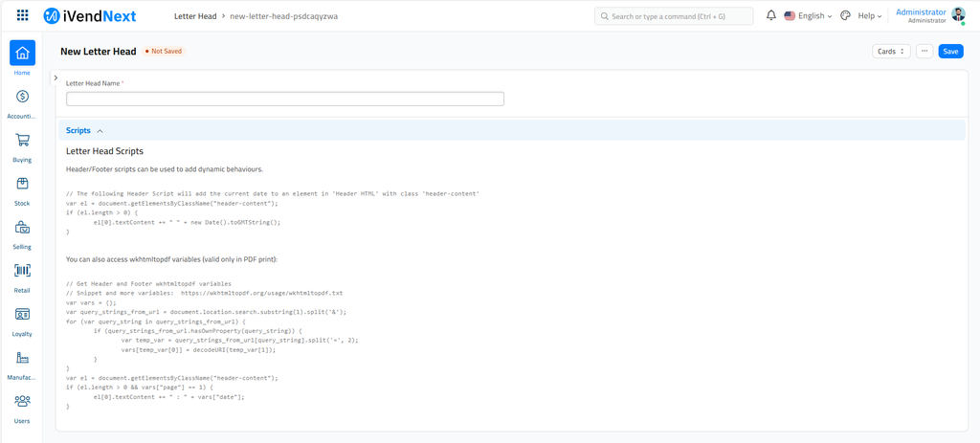The width and height of the screenshot is (980, 443).
Task: Open the Accounting module icon
Action: coord(22,97)
